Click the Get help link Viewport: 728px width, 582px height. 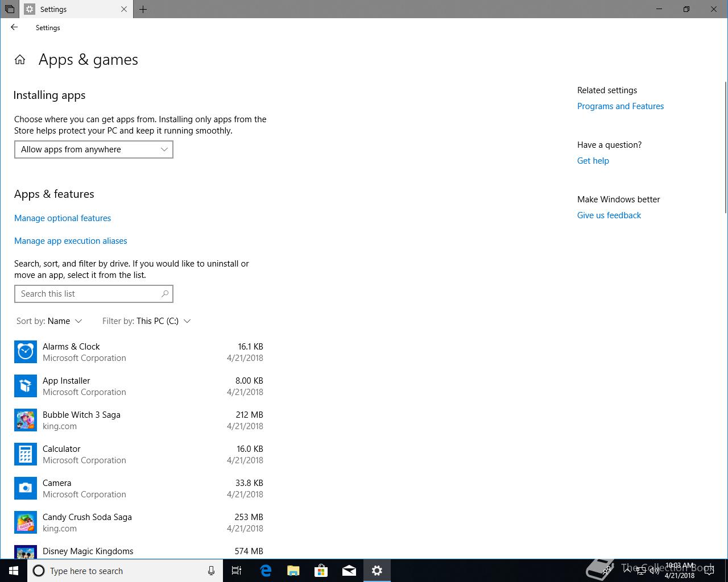coord(593,161)
